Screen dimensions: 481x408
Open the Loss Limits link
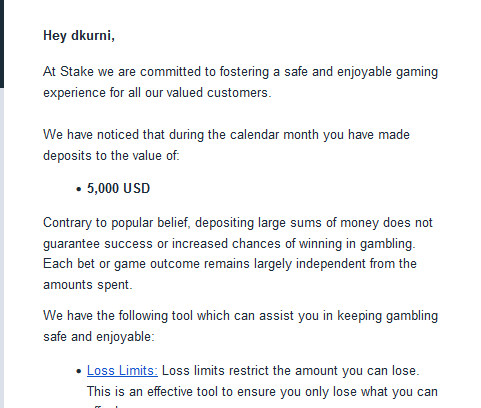pyautogui.click(x=122, y=371)
